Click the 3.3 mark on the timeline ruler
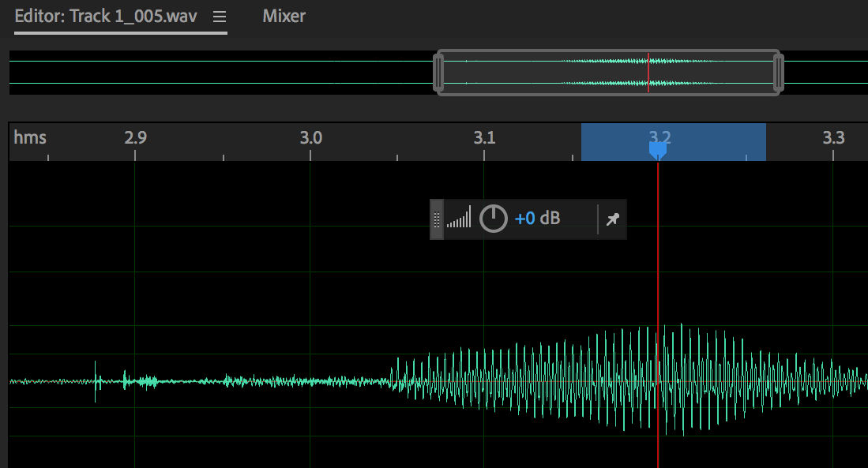868x468 pixels. (833, 137)
